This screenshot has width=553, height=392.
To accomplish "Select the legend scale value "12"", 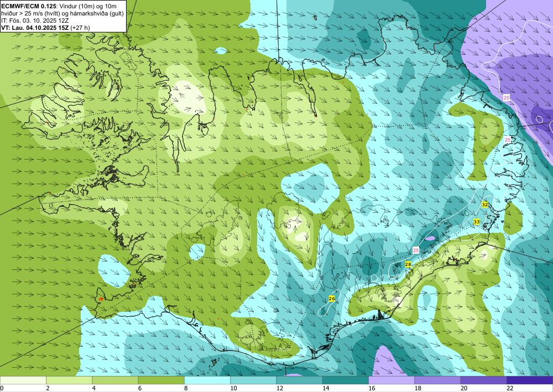I will coord(280,388).
